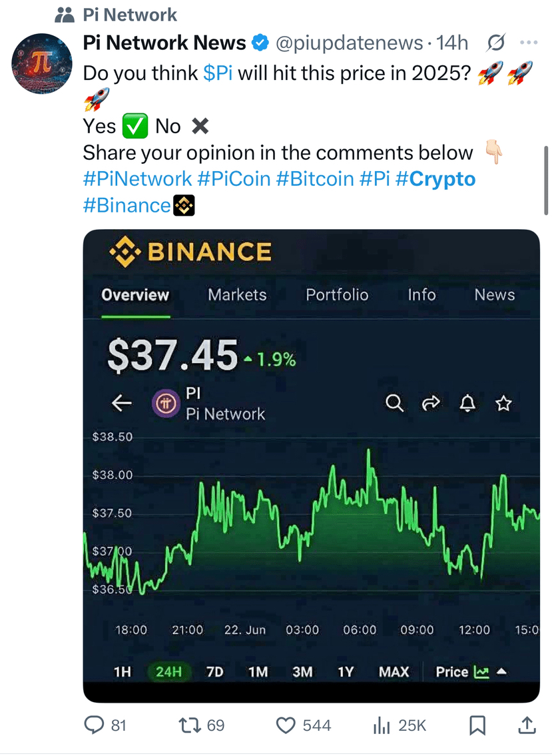Viewport: 552px width, 756px height.
Task: Share the tweet via upload icon
Action: (526, 725)
